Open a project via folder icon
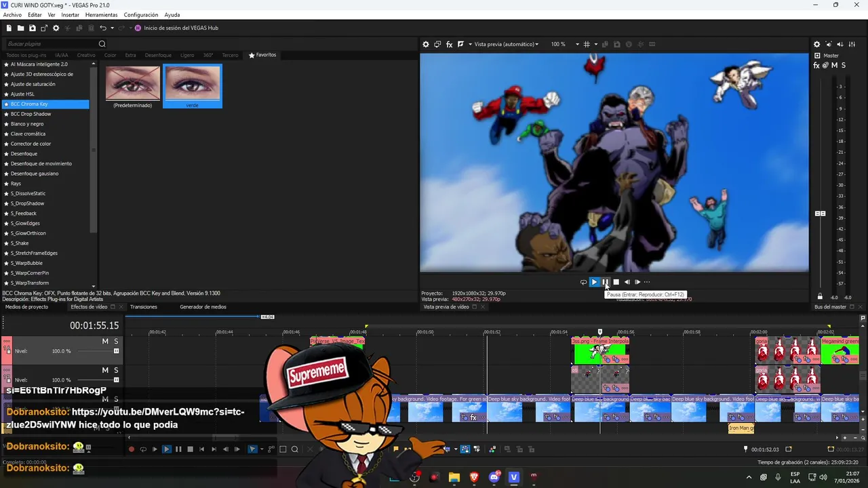Screen dimensions: 868x488 20,28
